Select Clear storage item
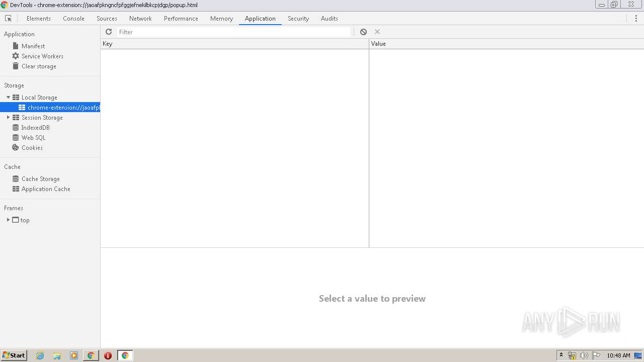This screenshot has height=362, width=644. pos(39,66)
